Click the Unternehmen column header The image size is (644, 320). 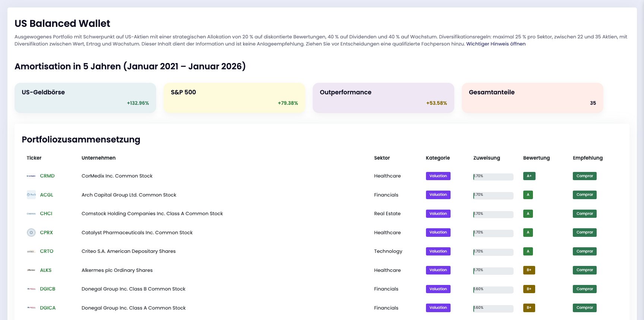coord(98,158)
